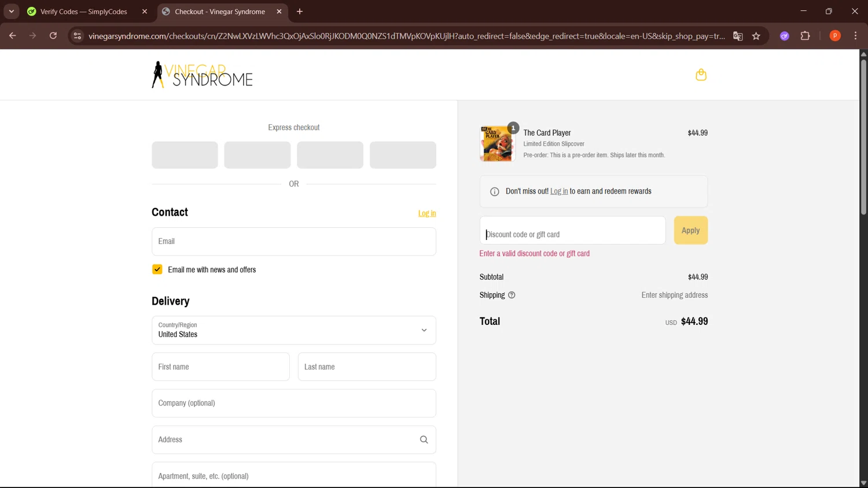Click the 'The Card Player' product title

point(547,133)
